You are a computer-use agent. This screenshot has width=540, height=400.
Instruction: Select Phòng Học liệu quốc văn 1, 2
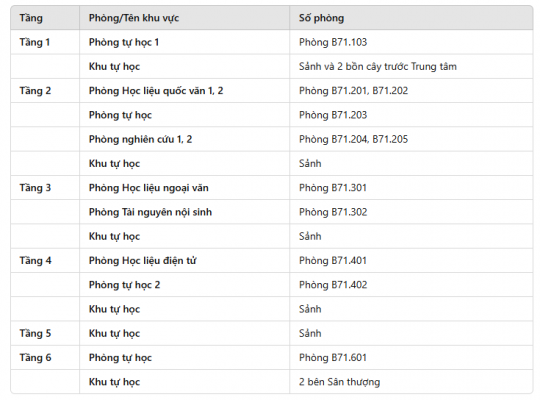pos(156,91)
